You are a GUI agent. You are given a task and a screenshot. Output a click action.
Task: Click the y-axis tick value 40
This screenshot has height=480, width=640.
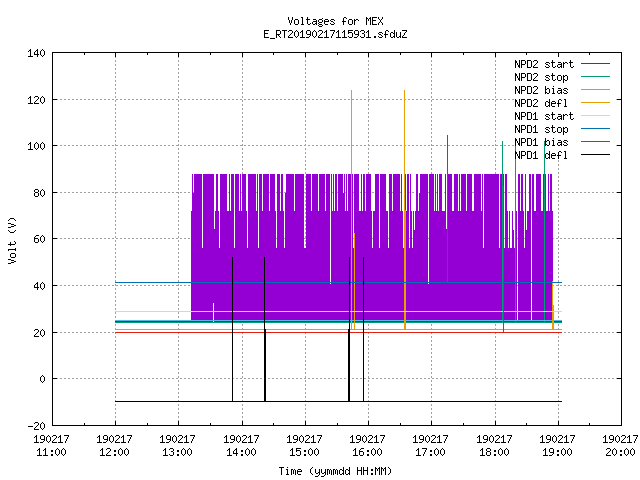pyautogui.click(x=39, y=286)
